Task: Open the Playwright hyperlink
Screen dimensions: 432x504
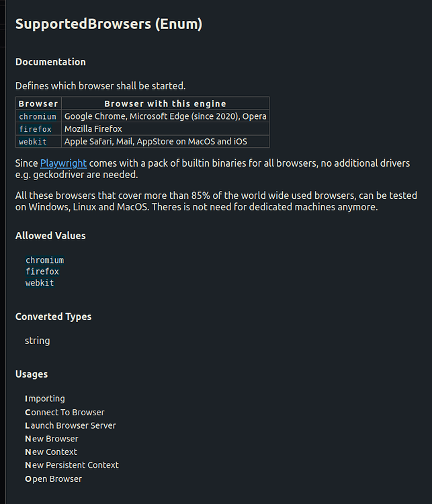Action: [63, 163]
